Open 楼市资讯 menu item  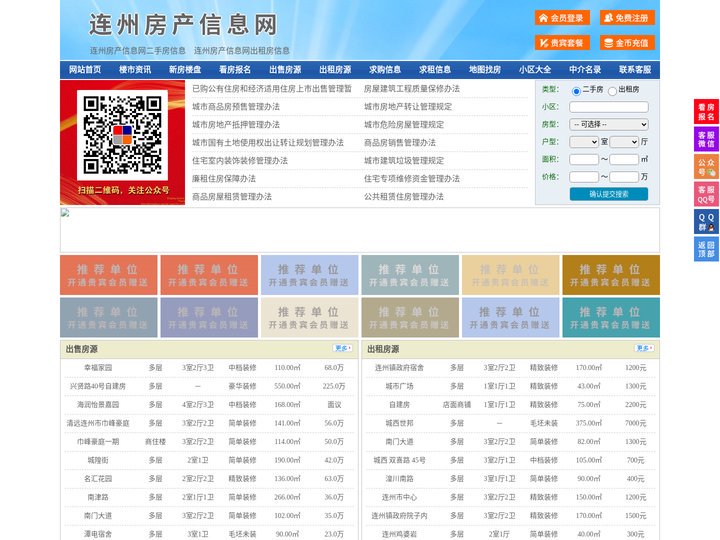point(135,69)
